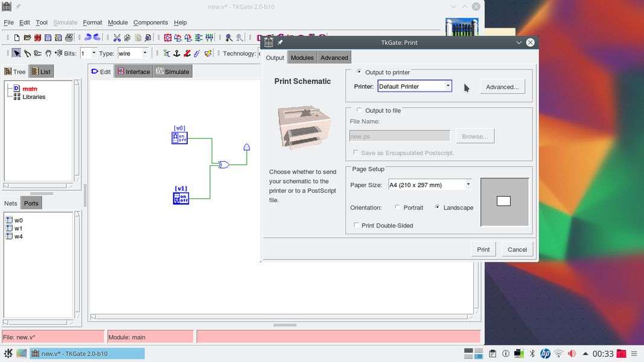Click the new file icon in toolbar
The height and width of the screenshot is (362, 644).
[x=18, y=37]
